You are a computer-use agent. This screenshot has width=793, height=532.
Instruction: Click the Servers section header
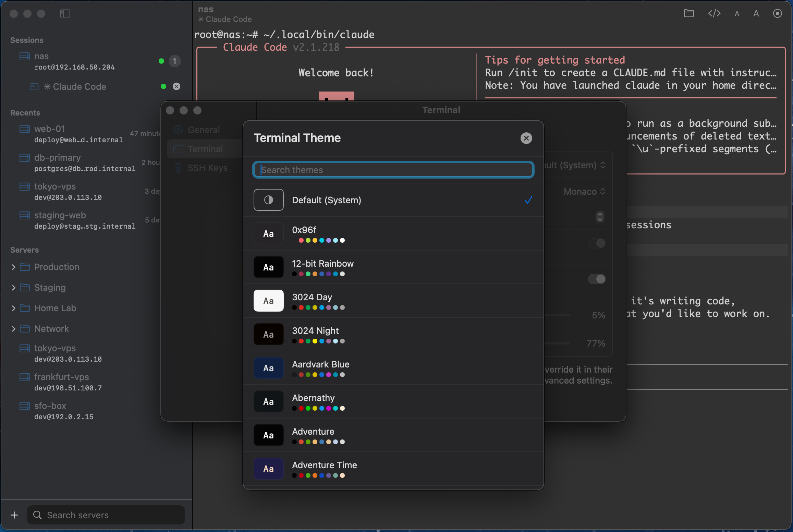[x=24, y=250]
